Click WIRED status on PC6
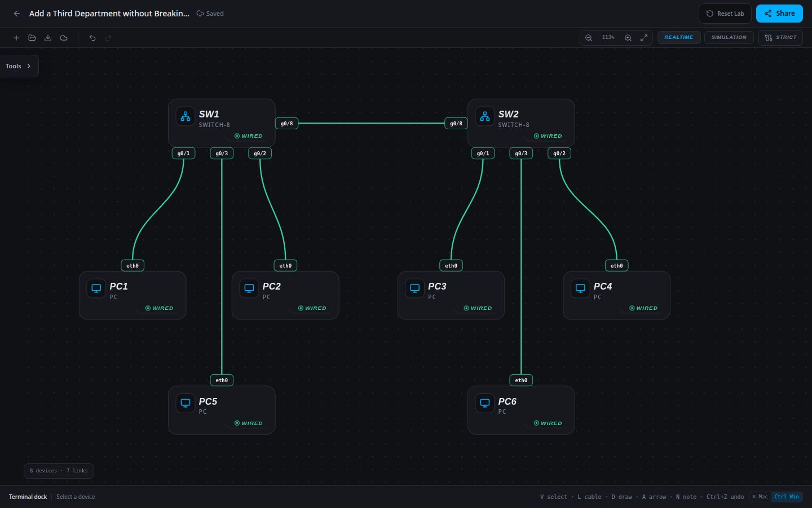Viewport: 812px width, 508px height. click(548, 423)
